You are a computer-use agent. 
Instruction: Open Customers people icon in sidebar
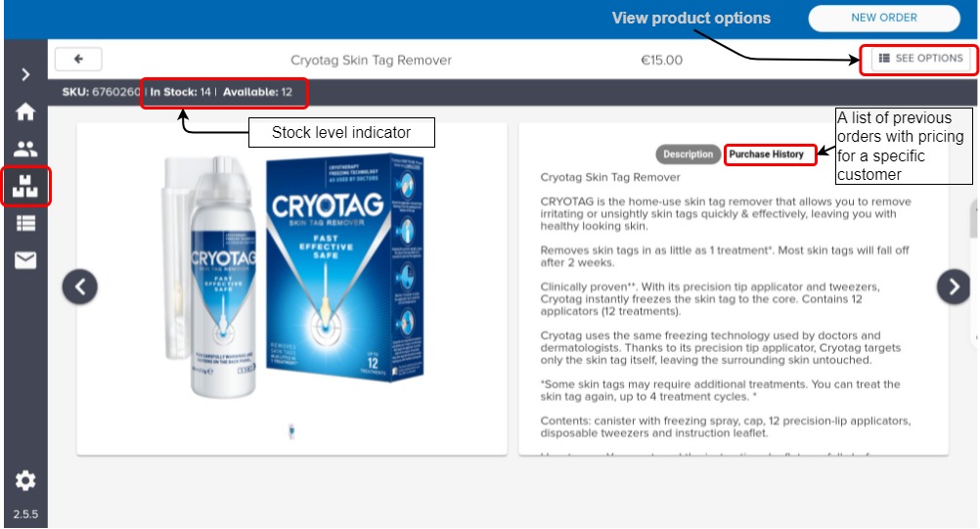coord(25,149)
